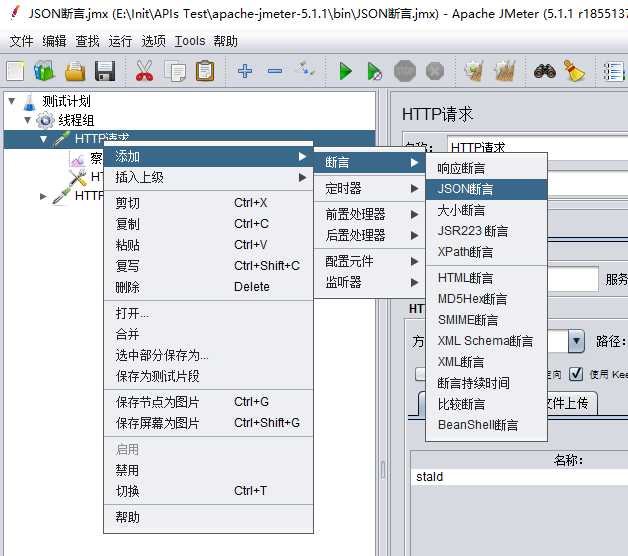
Task: Click 复制 in the context menu
Action: [208, 224]
